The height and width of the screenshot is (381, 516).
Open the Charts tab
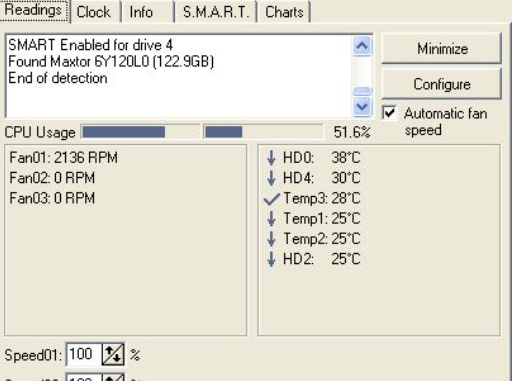[284, 12]
